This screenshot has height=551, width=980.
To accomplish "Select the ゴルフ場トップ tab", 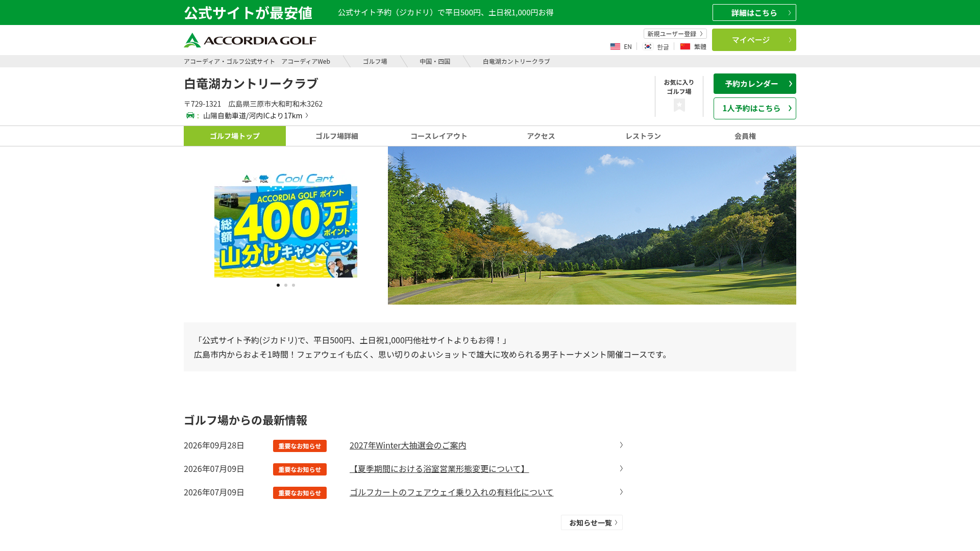I will [x=235, y=136].
